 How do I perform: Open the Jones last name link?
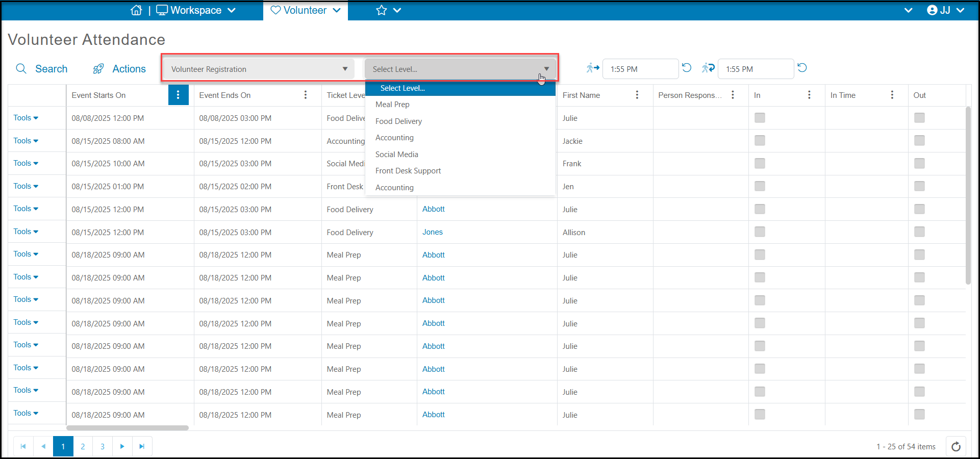click(433, 232)
